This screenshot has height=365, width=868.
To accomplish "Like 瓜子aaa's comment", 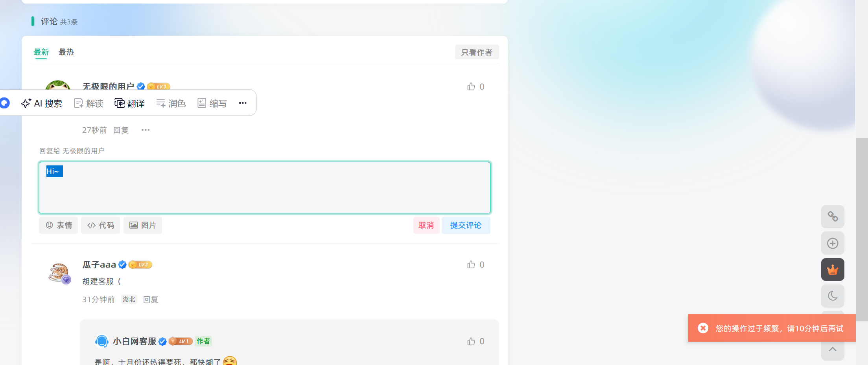I will (475, 264).
